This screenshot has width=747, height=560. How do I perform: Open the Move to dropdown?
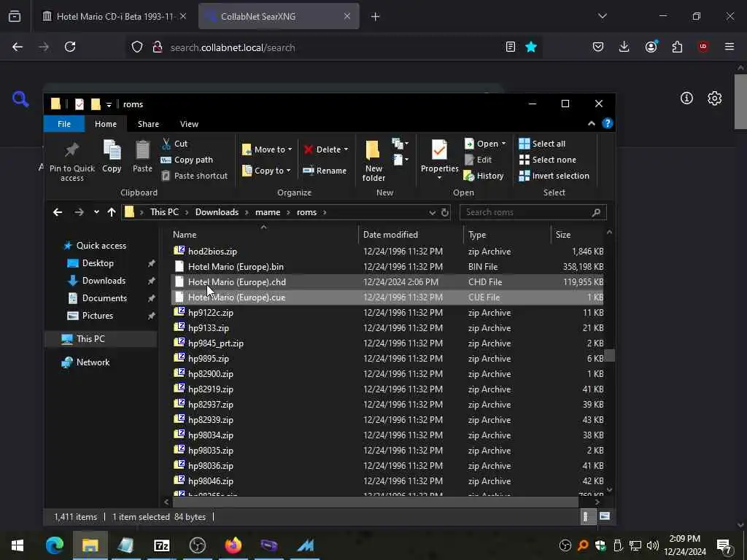(267, 149)
